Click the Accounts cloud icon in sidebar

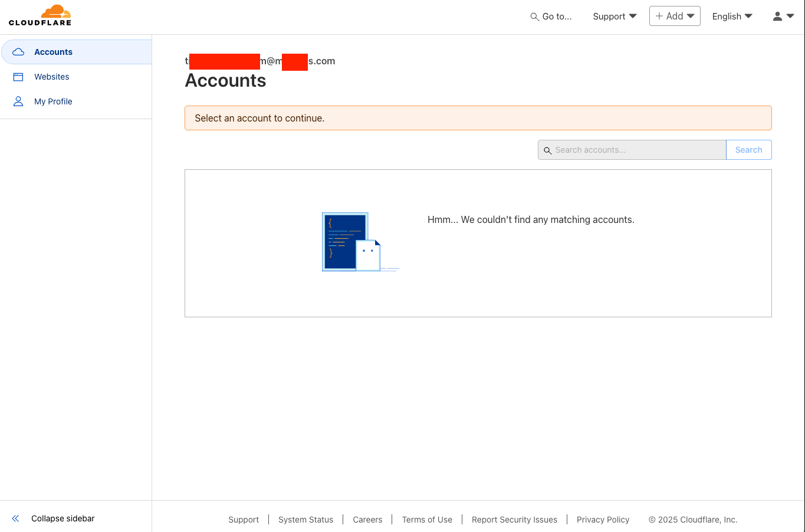pyautogui.click(x=18, y=52)
